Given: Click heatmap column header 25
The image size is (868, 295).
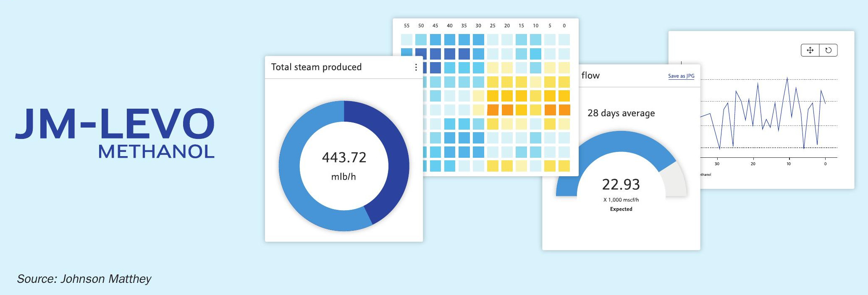Looking at the screenshot, I should tap(493, 26).
